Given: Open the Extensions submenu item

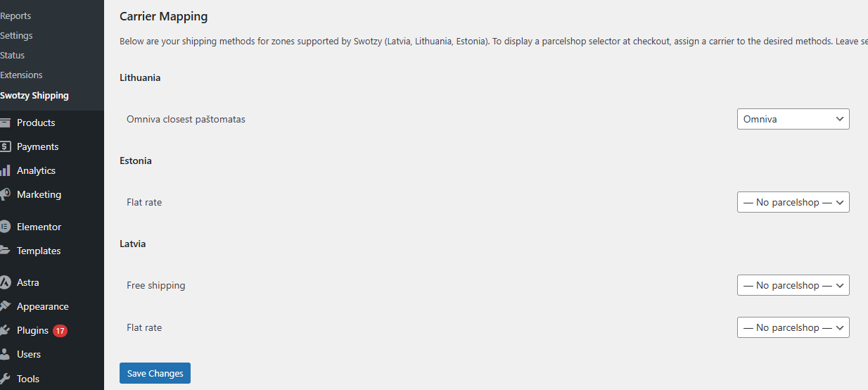Looking at the screenshot, I should click(21, 75).
